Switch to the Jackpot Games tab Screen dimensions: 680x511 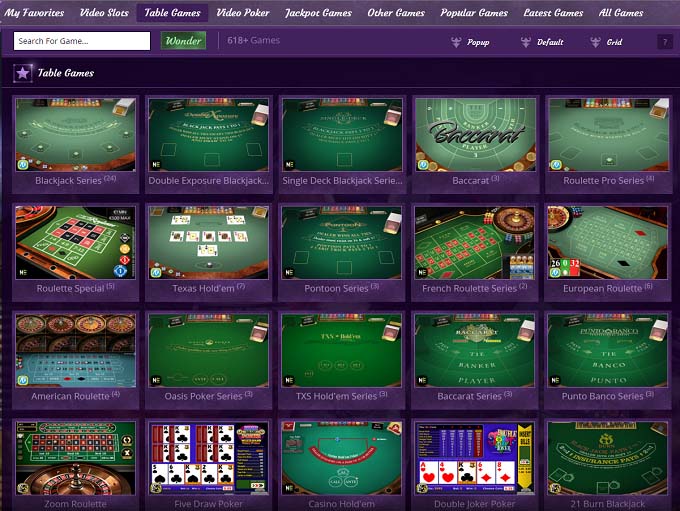[x=318, y=13]
